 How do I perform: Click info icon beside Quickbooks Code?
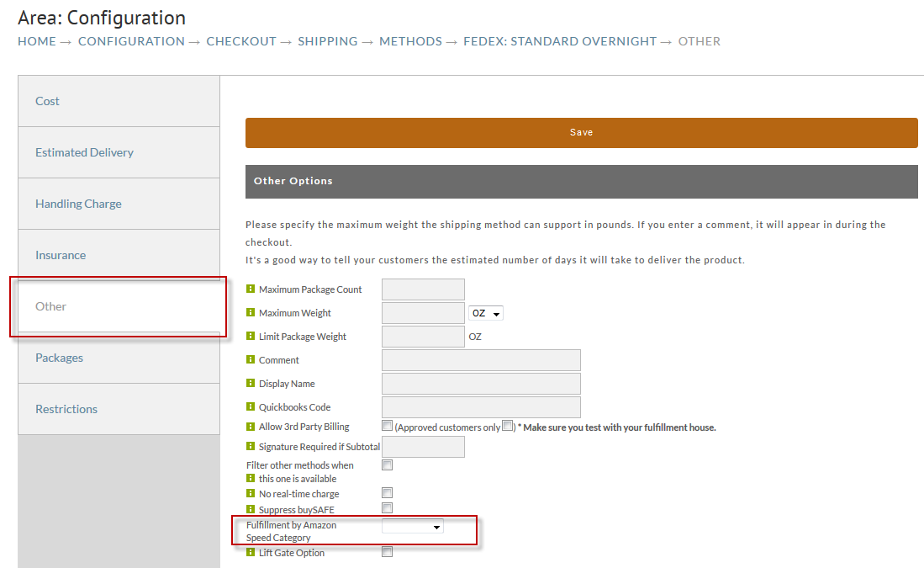point(251,407)
